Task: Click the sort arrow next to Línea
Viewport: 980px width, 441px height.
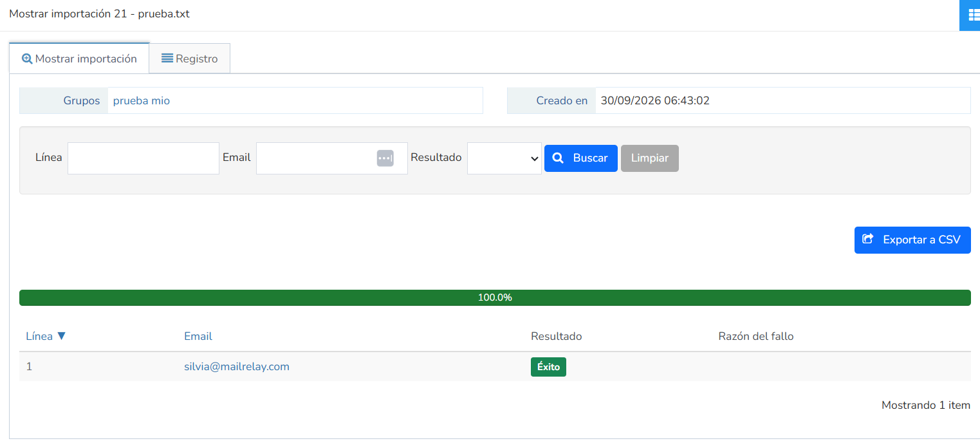Action: (62, 336)
